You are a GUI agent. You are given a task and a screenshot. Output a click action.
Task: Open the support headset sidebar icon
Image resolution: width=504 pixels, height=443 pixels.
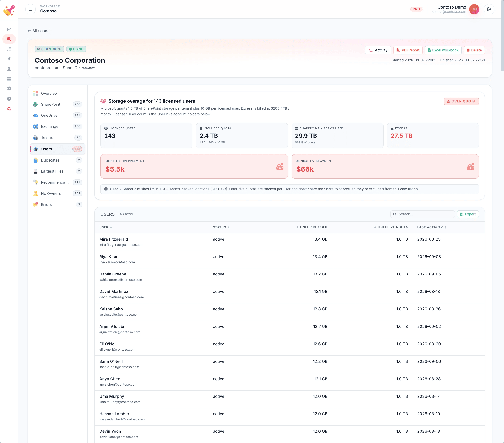tap(9, 109)
